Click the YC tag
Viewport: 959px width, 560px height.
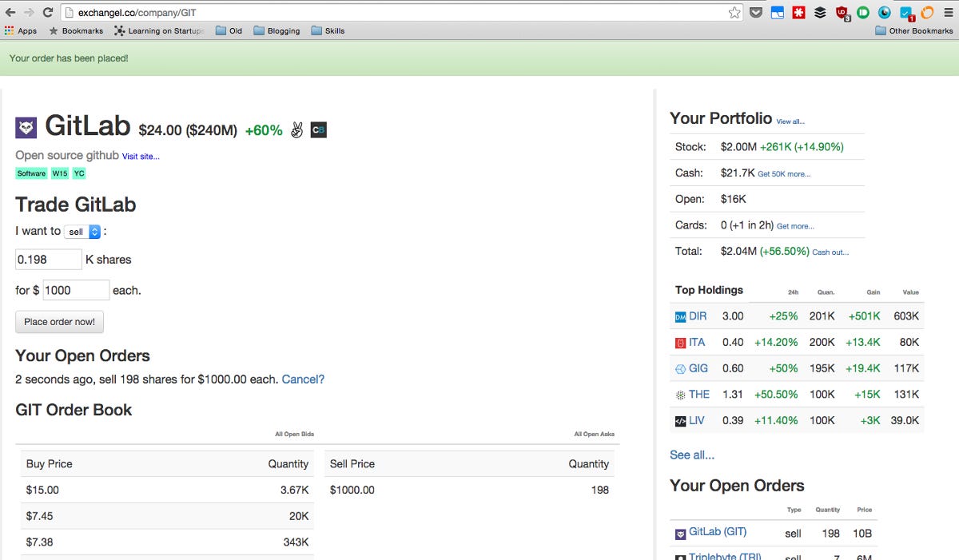pyautogui.click(x=79, y=173)
